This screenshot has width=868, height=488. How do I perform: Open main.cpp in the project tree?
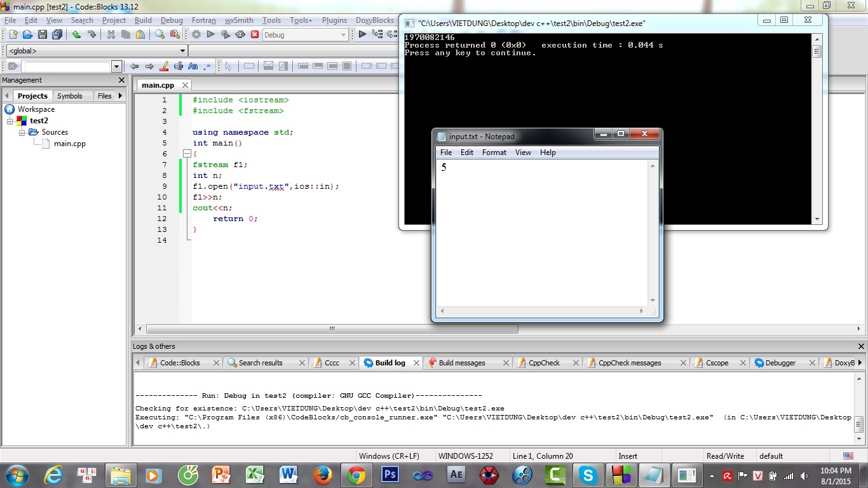click(x=69, y=144)
